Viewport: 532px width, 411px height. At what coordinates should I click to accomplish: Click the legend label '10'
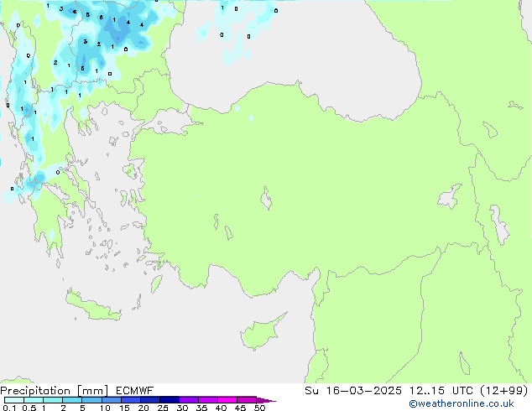coord(105,408)
